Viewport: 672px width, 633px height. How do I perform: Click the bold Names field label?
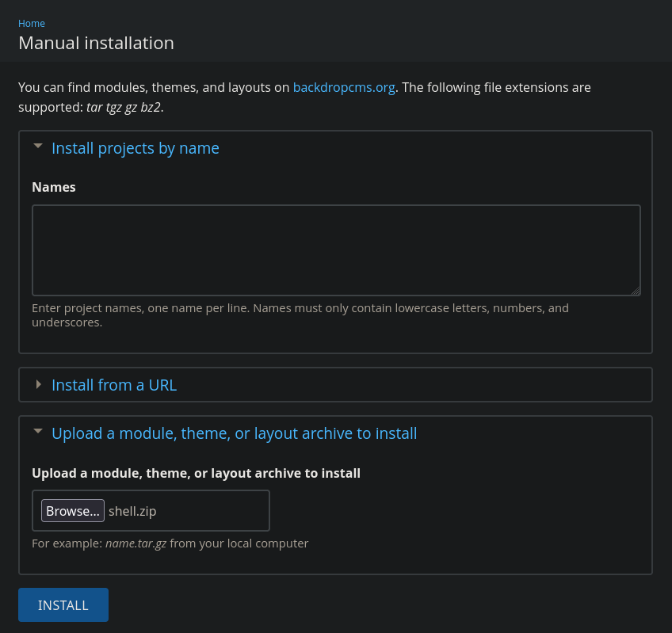point(54,187)
